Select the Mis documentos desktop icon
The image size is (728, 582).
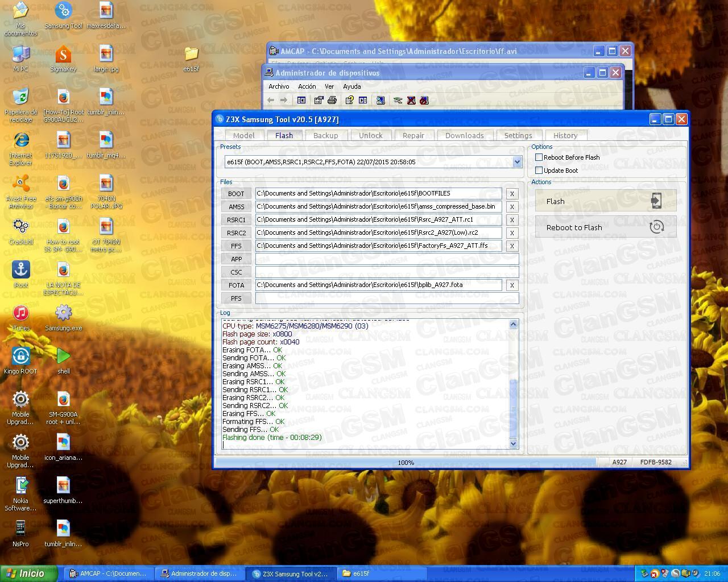tap(20, 19)
